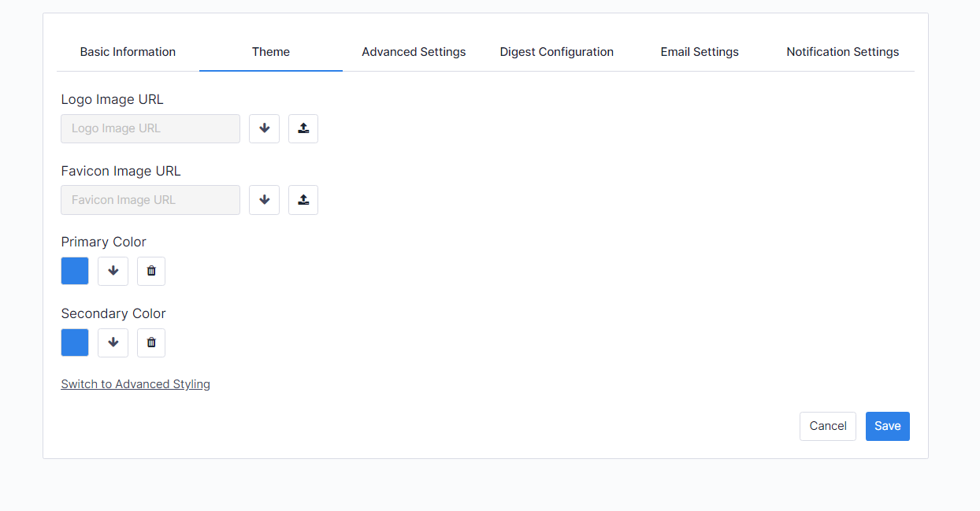Switch to the Advanced Settings tab
Image resolution: width=980 pixels, height=511 pixels.
tap(414, 52)
